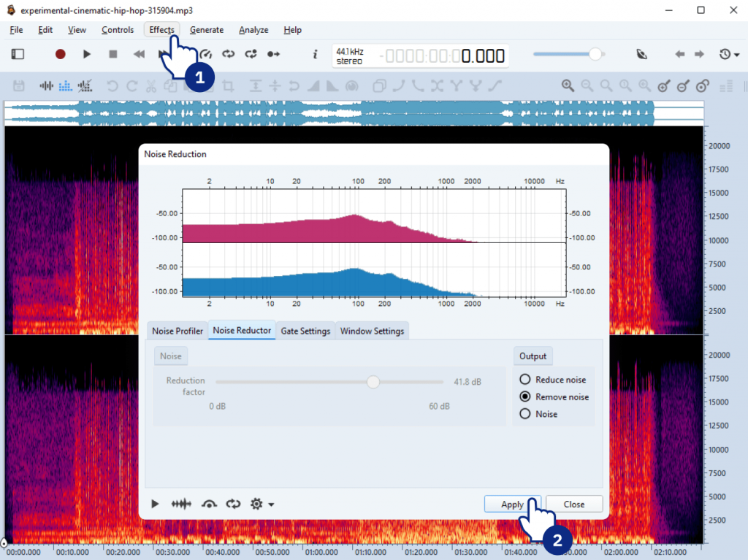Play the audio from the main toolbar
Image resolution: width=748 pixels, height=560 pixels.
86,54
